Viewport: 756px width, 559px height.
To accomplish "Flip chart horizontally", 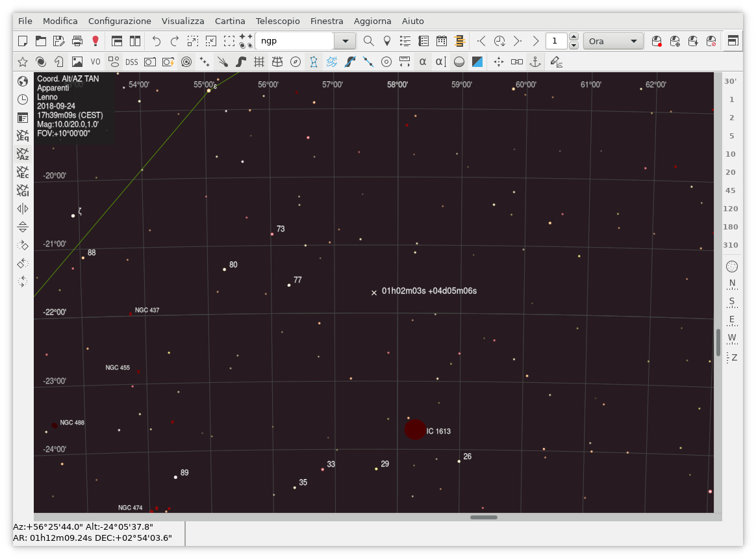I will (x=23, y=209).
